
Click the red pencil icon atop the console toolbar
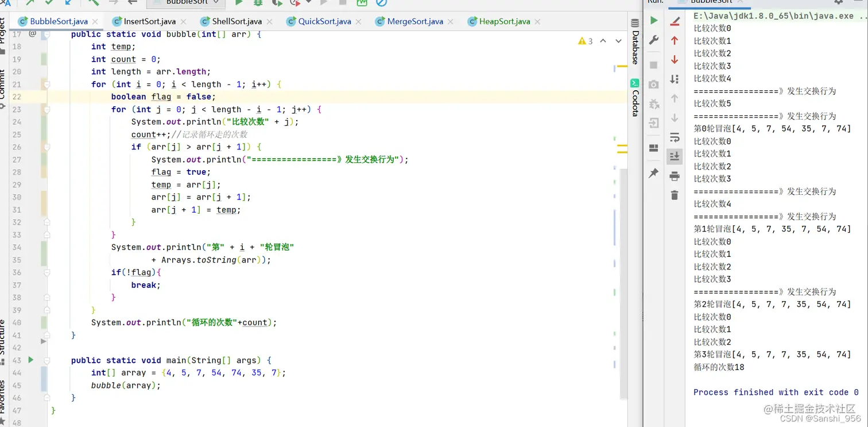pyautogui.click(x=675, y=21)
